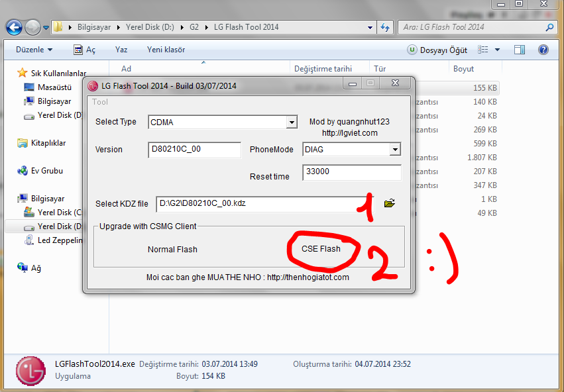The image size is (564, 392).
Task: Click the Aç toolbar button
Action: (85, 50)
